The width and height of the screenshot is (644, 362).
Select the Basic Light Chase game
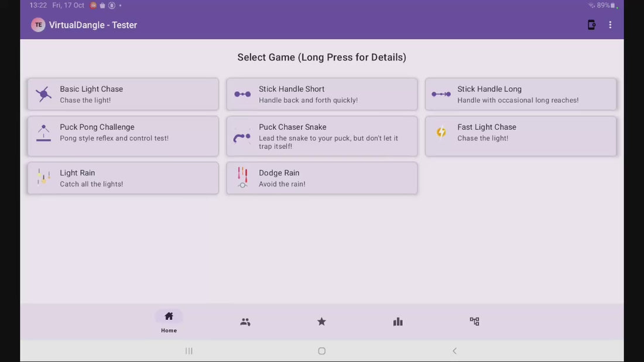123,94
